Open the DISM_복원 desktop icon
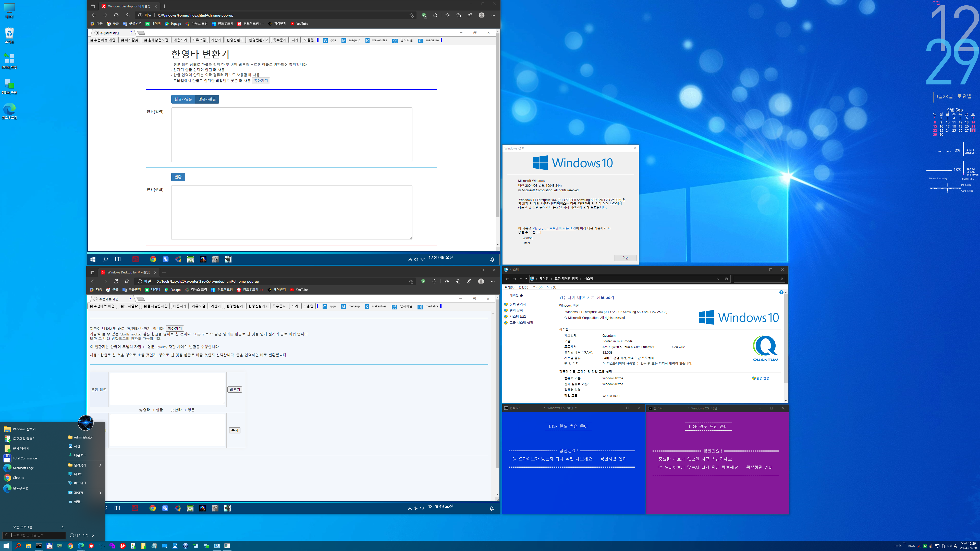The height and width of the screenshot is (551, 980). tap(9, 86)
